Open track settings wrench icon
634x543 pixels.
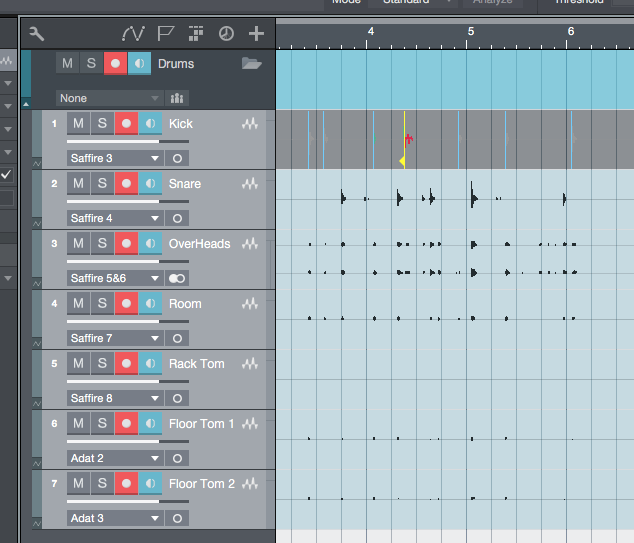[x=37, y=33]
